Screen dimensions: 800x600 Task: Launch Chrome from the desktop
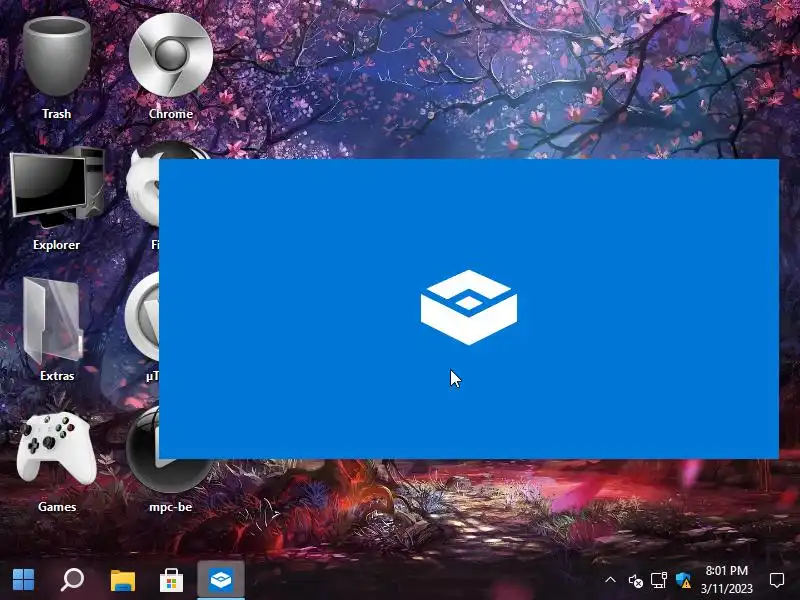(170, 55)
